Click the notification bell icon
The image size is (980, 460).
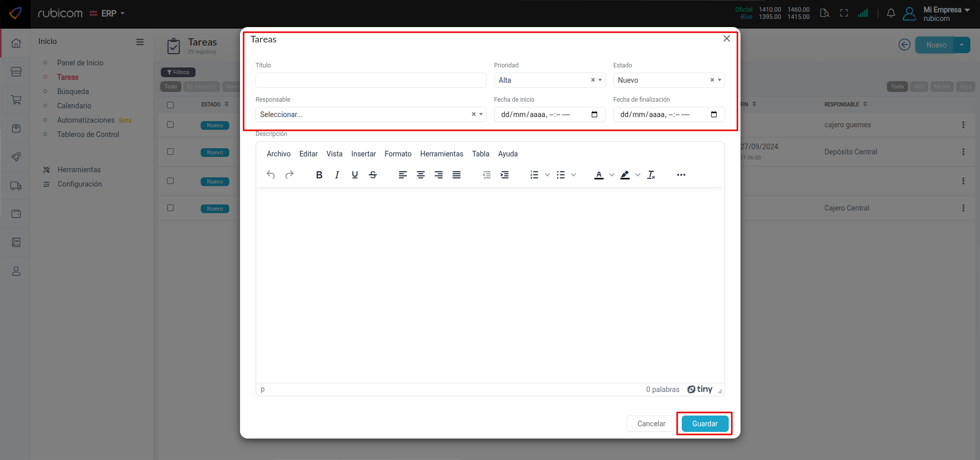[891, 13]
